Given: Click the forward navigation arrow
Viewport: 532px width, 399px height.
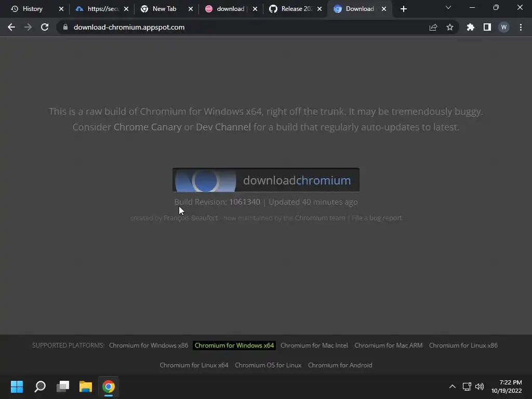Looking at the screenshot, I should click(x=28, y=27).
